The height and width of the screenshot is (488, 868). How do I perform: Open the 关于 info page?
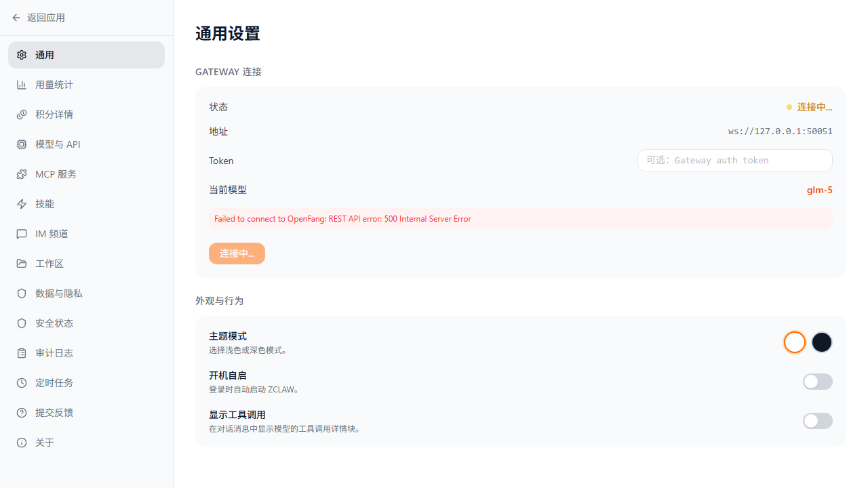45,443
